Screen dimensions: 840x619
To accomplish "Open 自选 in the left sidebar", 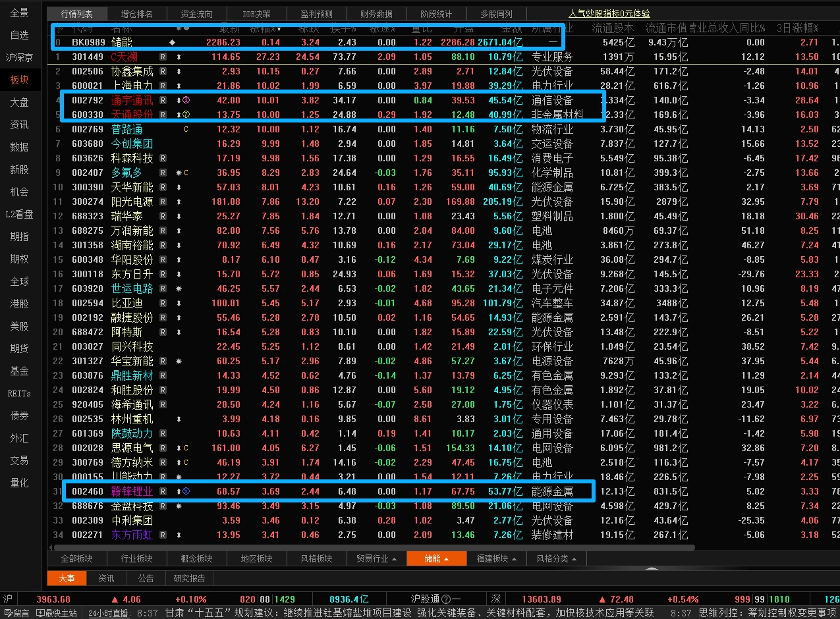I will pos(19,35).
